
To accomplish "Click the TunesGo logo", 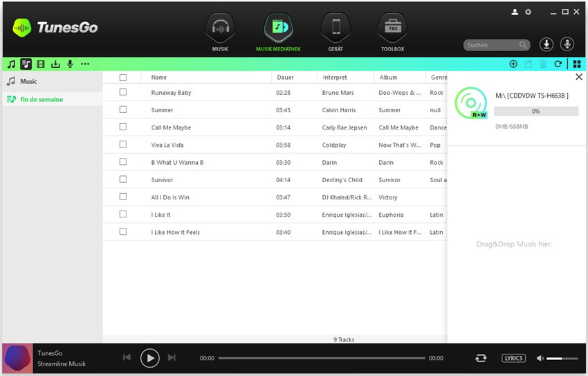I will pos(55,28).
